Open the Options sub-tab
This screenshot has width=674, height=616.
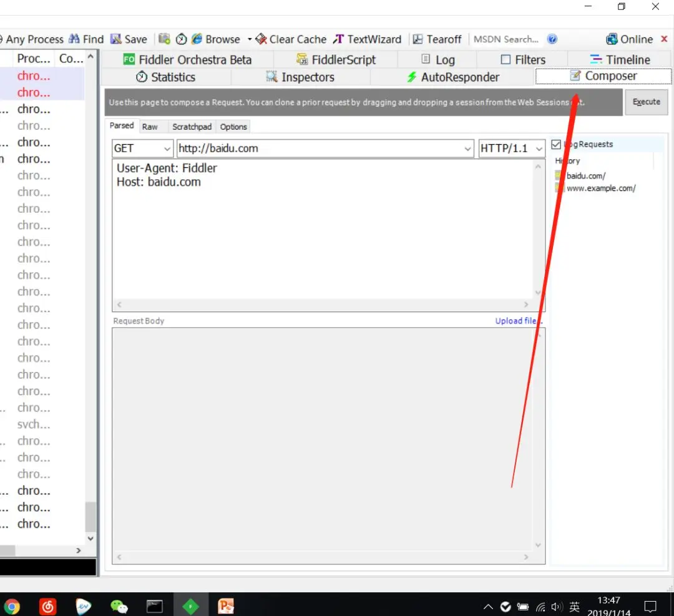[233, 126]
